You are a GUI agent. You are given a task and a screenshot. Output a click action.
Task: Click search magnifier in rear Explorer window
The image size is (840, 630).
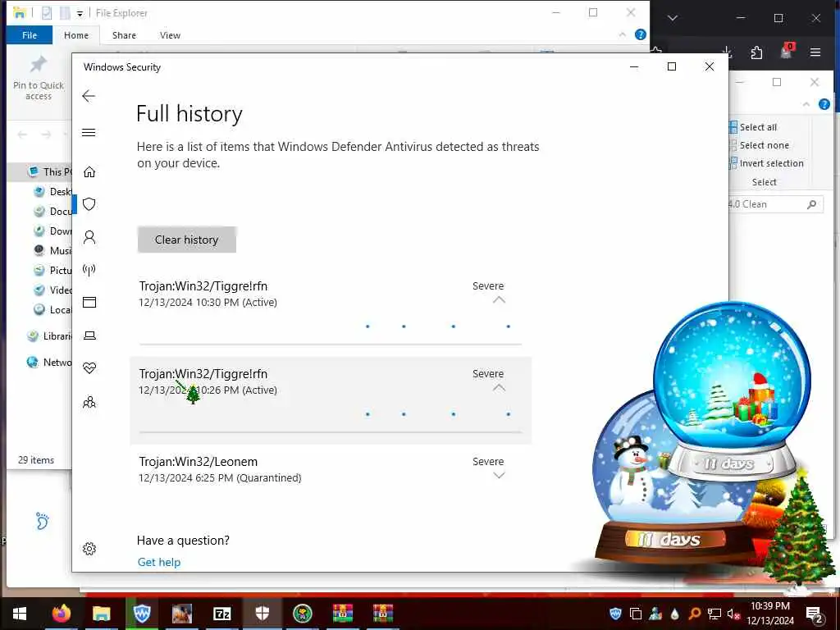point(812,204)
